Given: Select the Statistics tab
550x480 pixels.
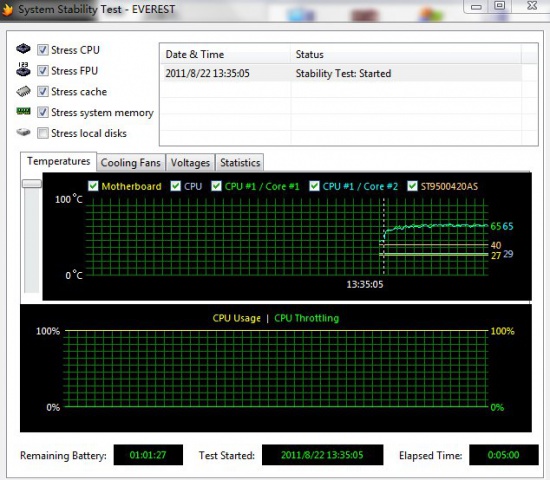Looking at the screenshot, I should pyautogui.click(x=240, y=163).
